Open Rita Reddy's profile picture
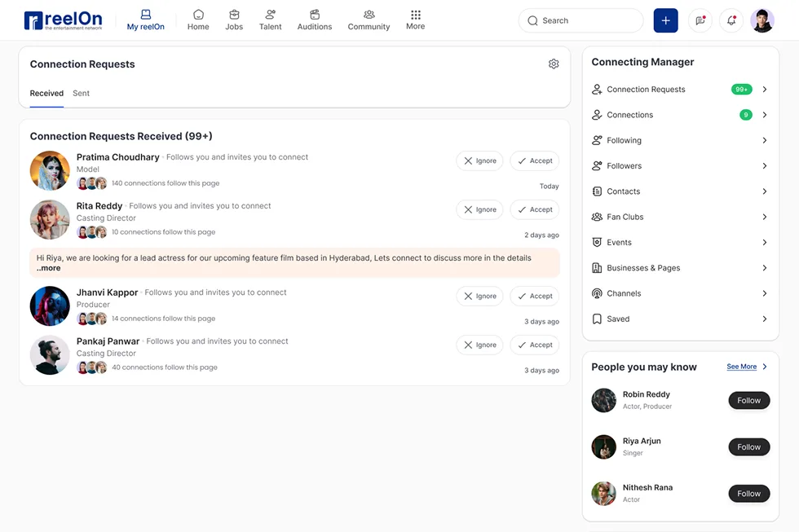This screenshot has width=799, height=532. click(x=50, y=220)
